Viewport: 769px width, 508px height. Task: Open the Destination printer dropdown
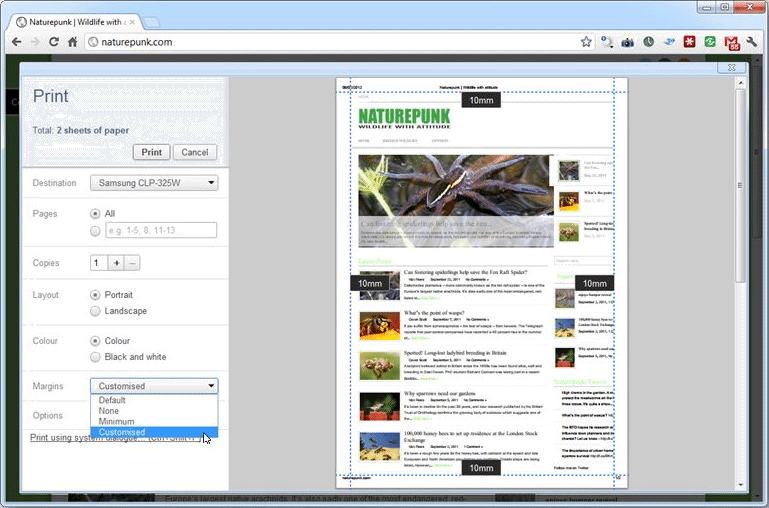154,183
